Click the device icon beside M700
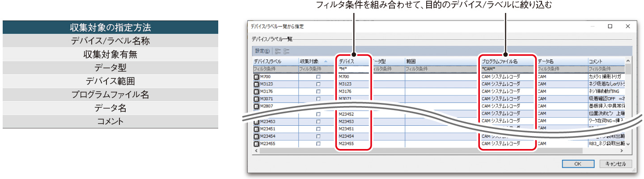 point(257,77)
